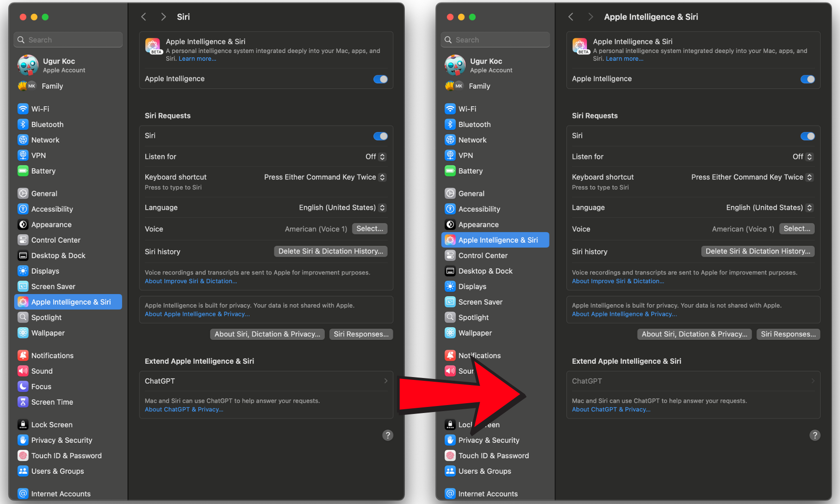Disable the Siri switch
The height and width of the screenshot is (504, 840).
(x=380, y=136)
